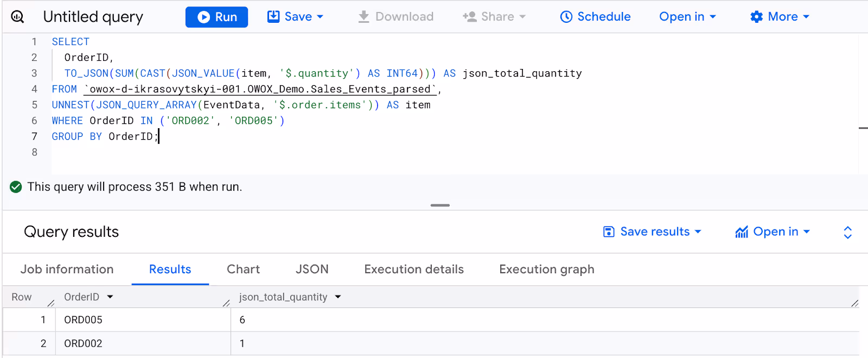Click the GROUP BY keyword on line 7
Screen dimensions: 868x358
pyautogui.click(x=77, y=136)
